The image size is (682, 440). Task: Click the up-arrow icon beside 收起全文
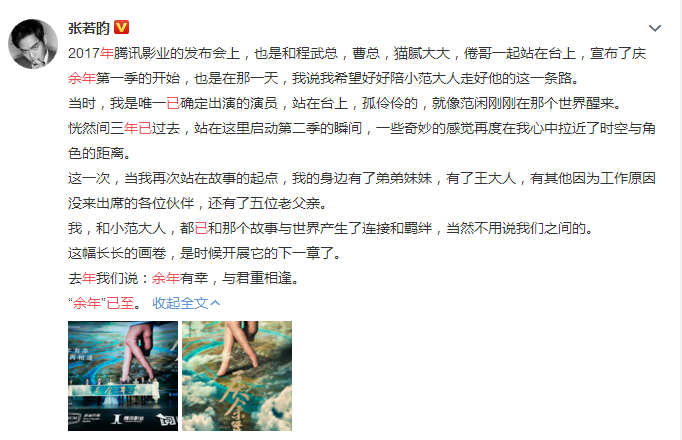tap(215, 303)
